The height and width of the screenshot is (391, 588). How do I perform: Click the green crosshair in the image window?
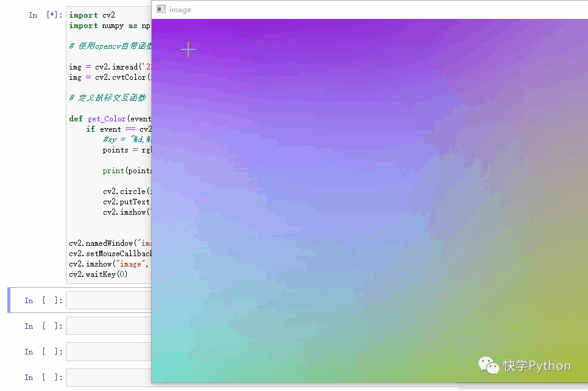coord(188,49)
